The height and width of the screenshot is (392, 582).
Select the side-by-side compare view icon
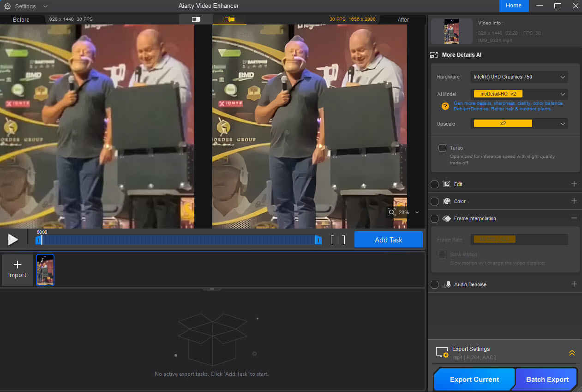click(x=229, y=19)
